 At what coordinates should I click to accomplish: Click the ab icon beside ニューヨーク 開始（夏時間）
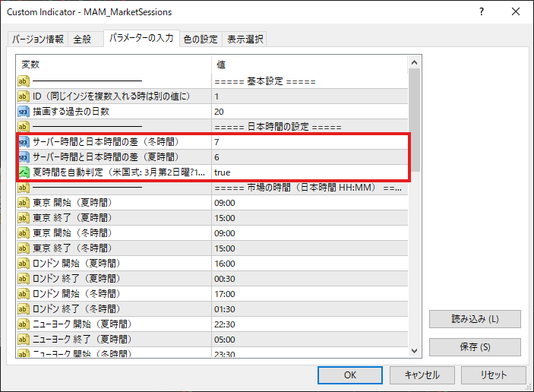coord(23,324)
